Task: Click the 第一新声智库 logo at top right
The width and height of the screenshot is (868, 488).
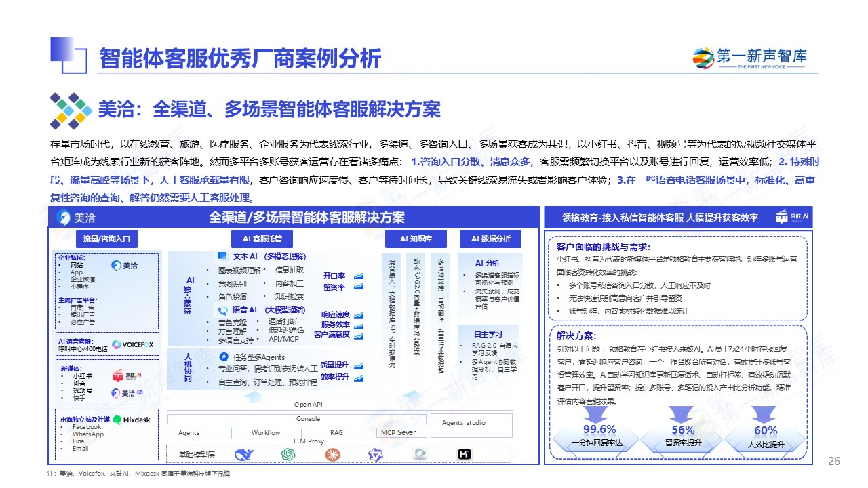Action: click(749, 58)
